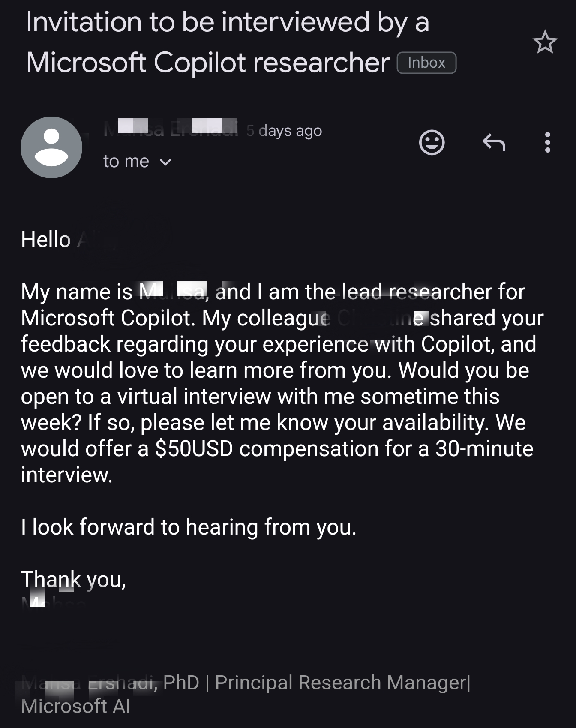Tap the email subject line title

click(227, 42)
